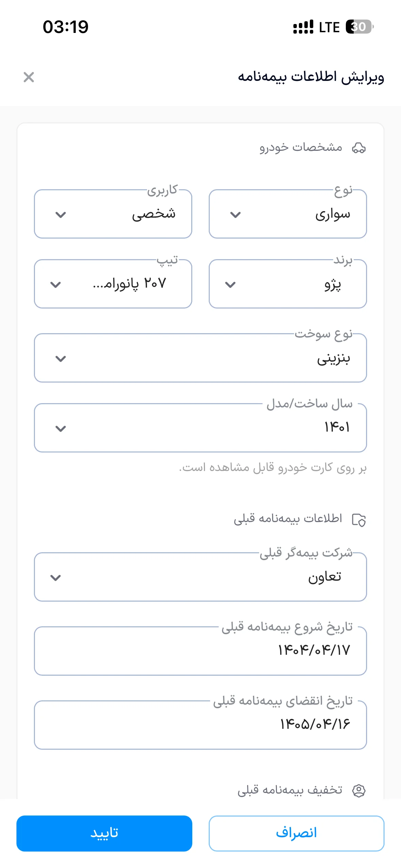Viewport: 401px width, 868px height.
Task: Tap the battery indicator in status bar
Action: (360, 27)
